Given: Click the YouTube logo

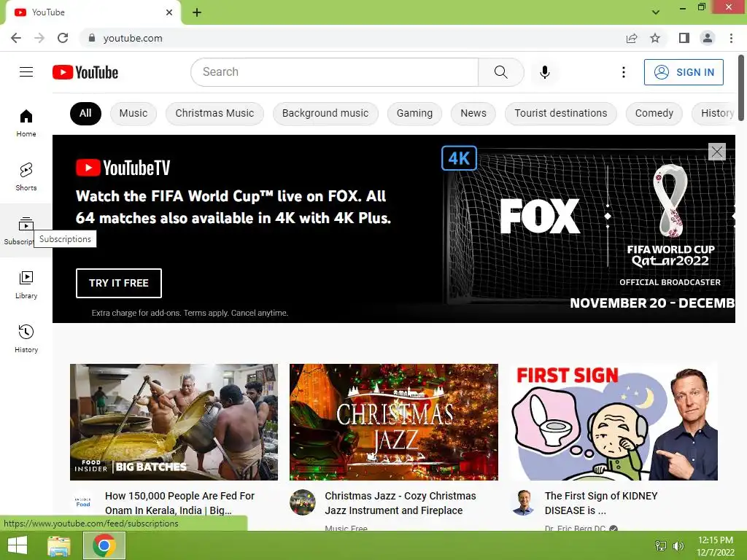Looking at the screenshot, I should [x=85, y=72].
